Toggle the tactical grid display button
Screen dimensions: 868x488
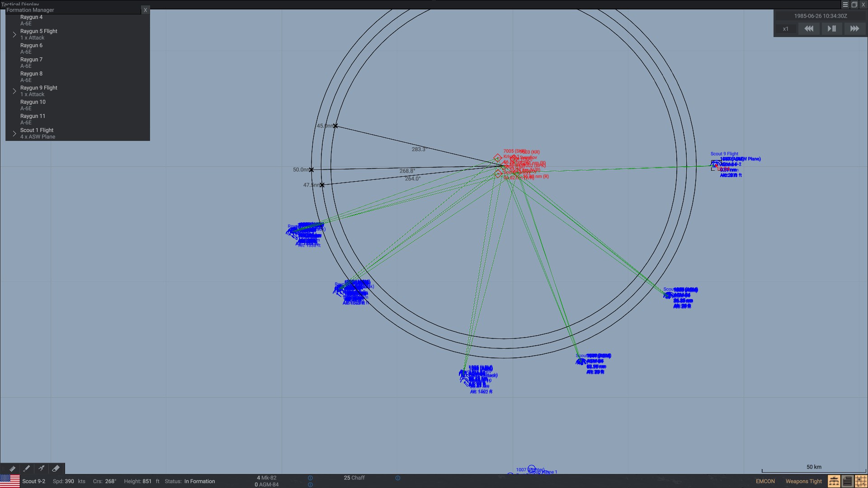tap(861, 481)
